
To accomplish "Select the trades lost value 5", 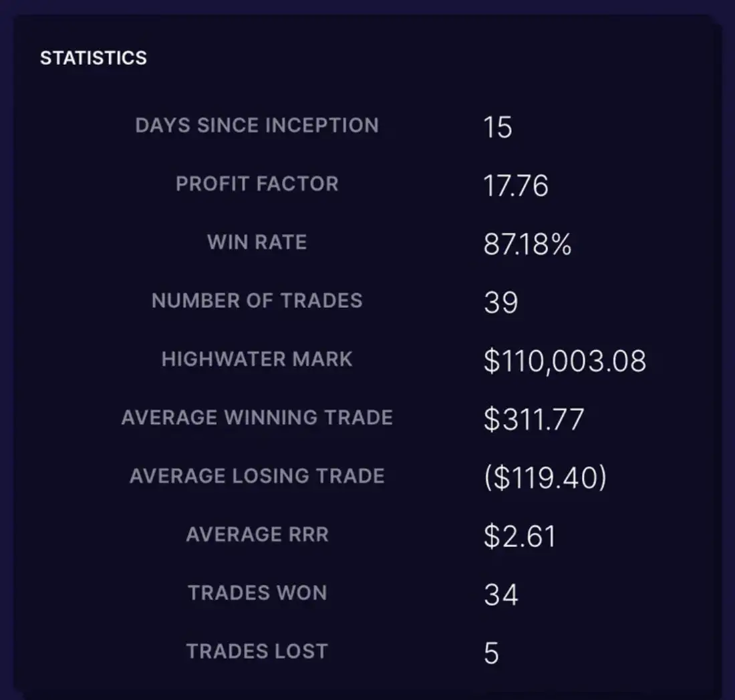I will click(491, 653).
